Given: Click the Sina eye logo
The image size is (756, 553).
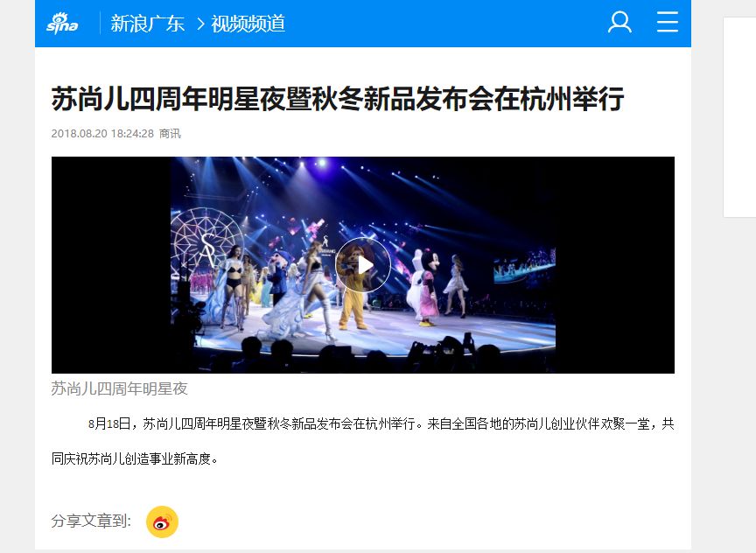Looking at the screenshot, I should tap(62, 23).
